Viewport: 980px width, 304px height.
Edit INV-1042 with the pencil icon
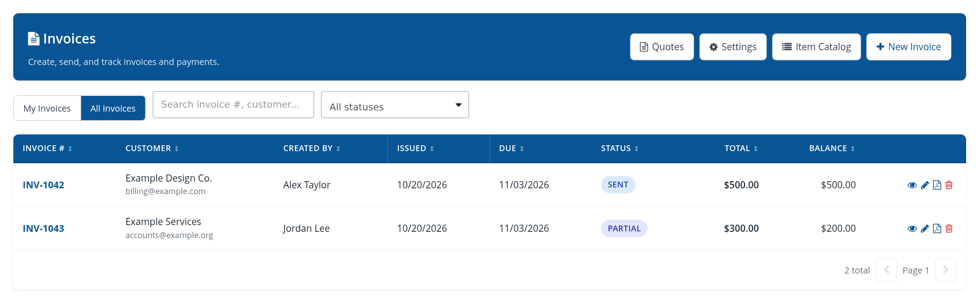pyautogui.click(x=925, y=185)
